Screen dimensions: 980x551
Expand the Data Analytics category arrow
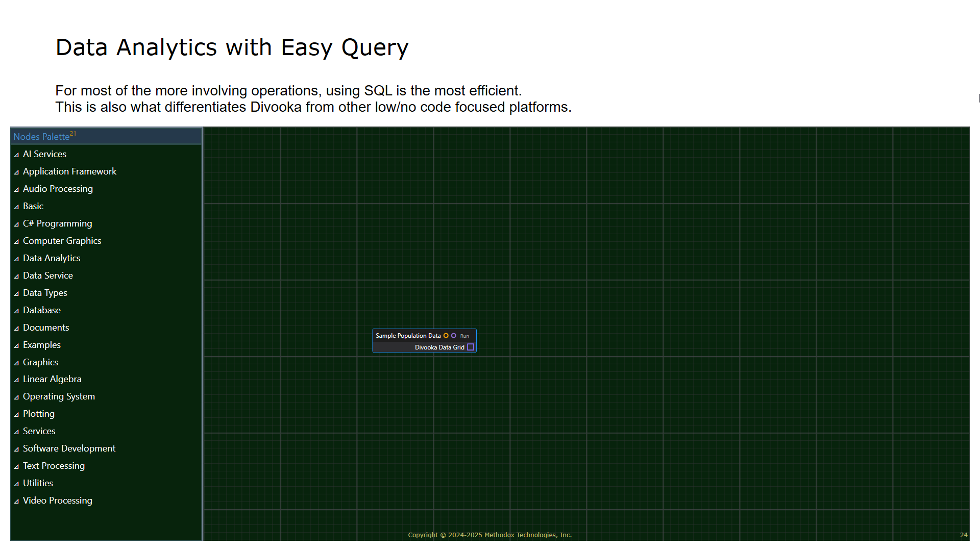(x=16, y=259)
